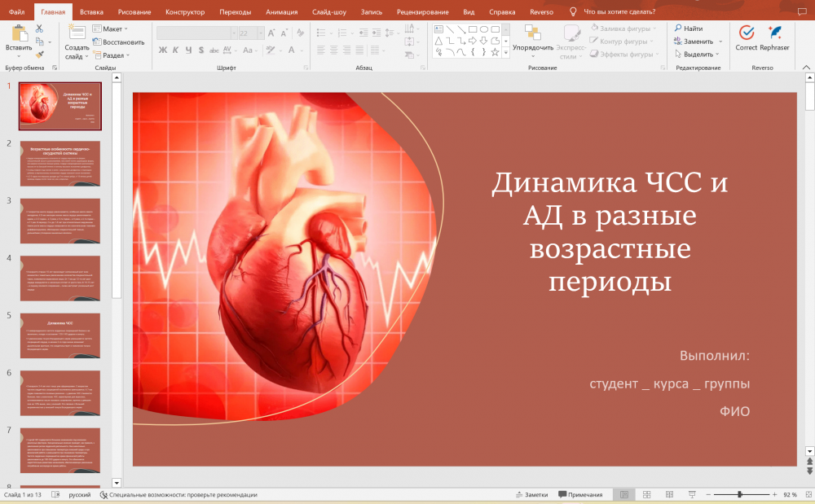This screenshot has height=504, width=815.
Task: Toggle the Заметки notes pane
Action: (x=531, y=495)
